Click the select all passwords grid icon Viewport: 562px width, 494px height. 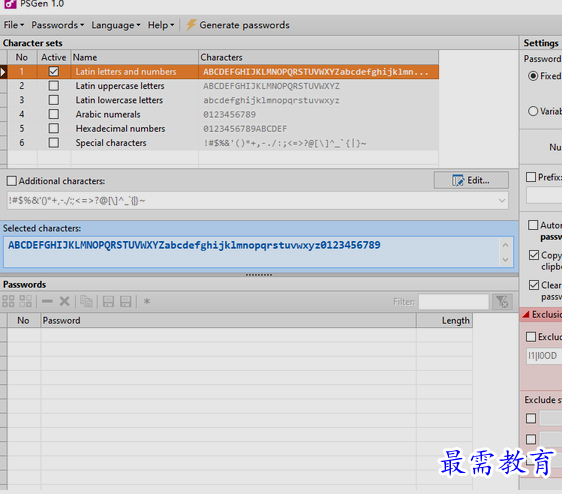(8, 301)
